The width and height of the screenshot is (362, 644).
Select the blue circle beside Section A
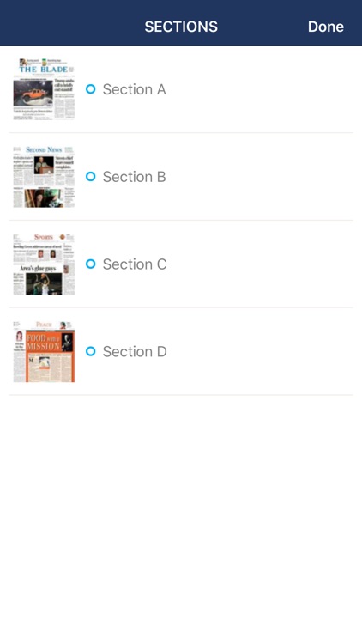pyautogui.click(x=91, y=89)
